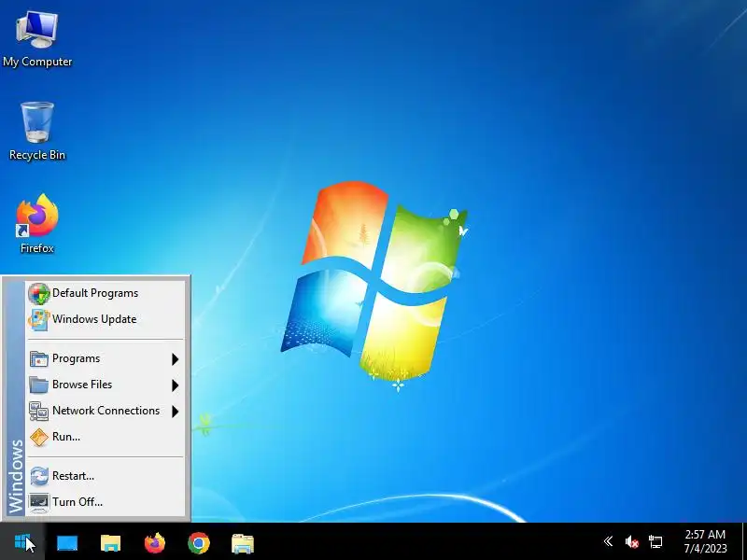The width and height of the screenshot is (747, 560).
Task: Click the blue desktop taskbar icon
Action: coord(67,543)
